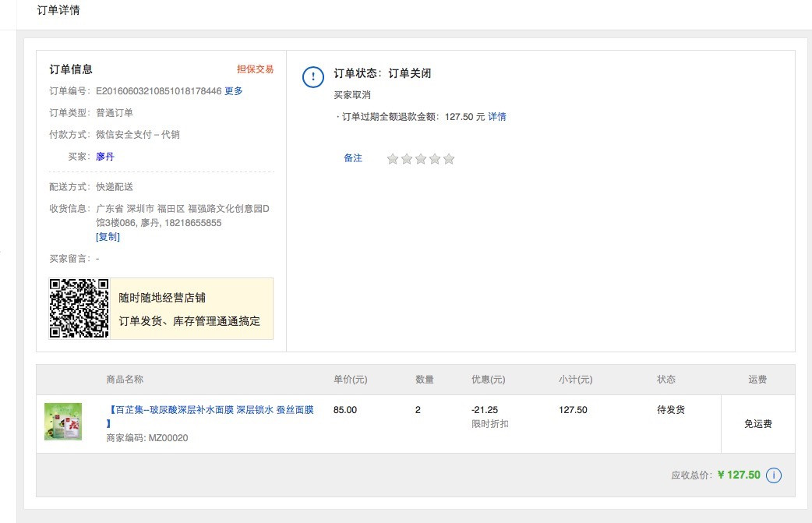Click the green total ¥ 127.50

[739, 475]
